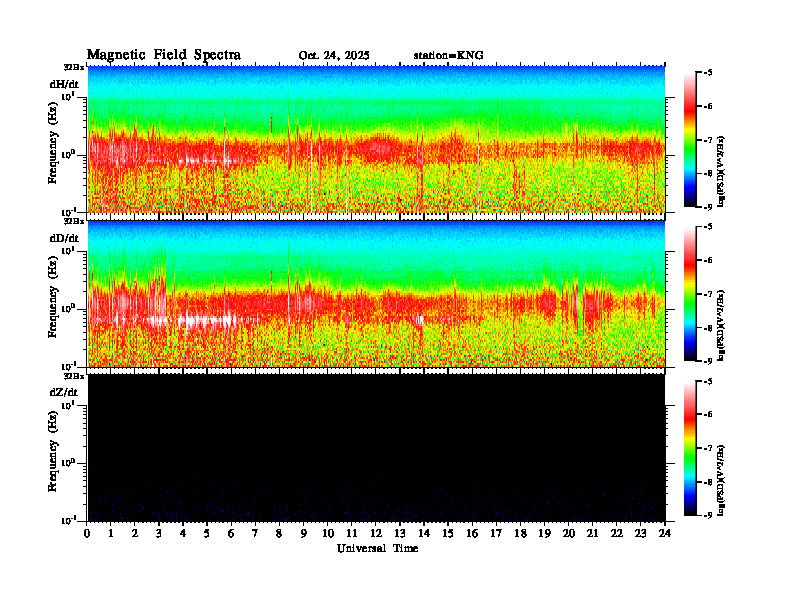This screenshot has height=612, width=792.
Task: Click the "-6" value on dZ/dt color scale
Action: click(x=708, y=415)
